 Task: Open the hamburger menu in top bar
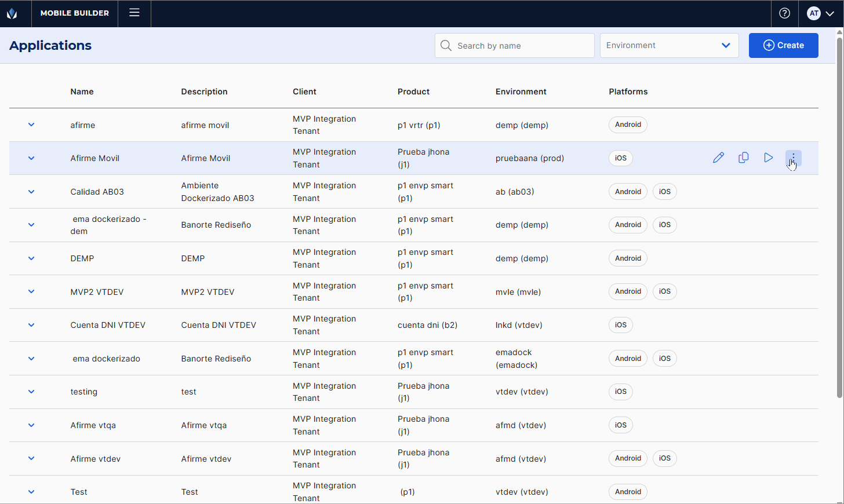(134, 13)
